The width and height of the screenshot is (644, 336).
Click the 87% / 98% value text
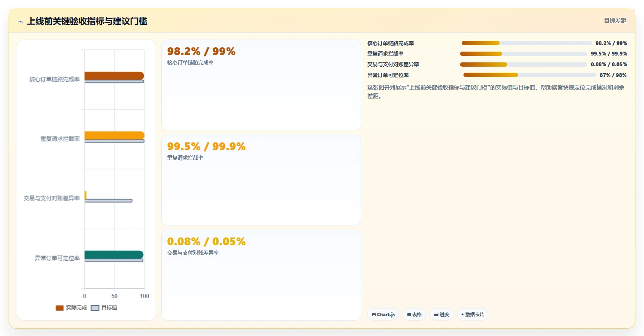tap(613, 75)
